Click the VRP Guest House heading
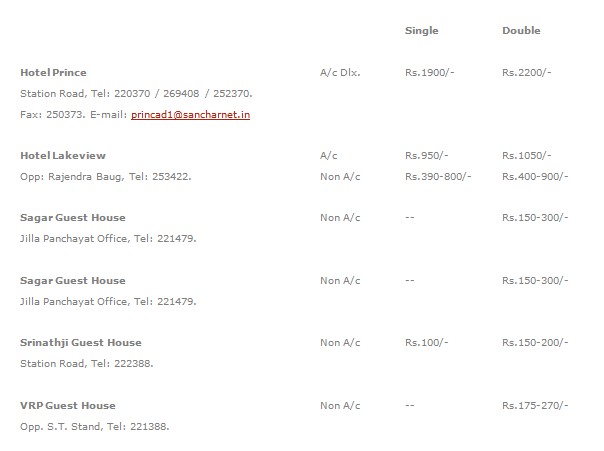The image size is (604, 451). coord(68,406)
